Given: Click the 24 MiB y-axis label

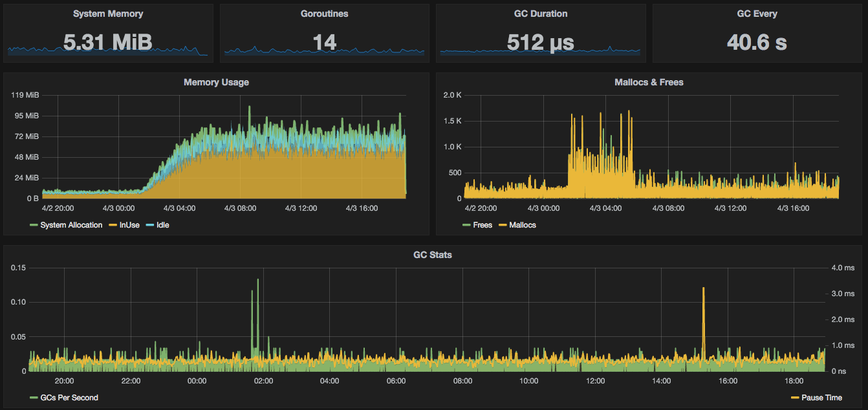Looking at the screenshot, I should [27, 178].
